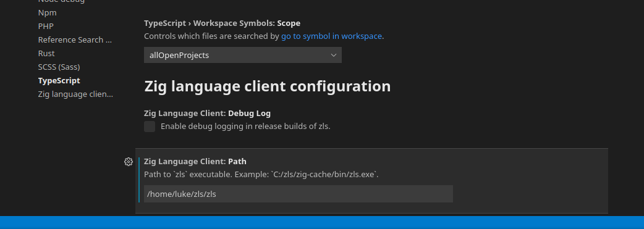Viewport: 644px width, 229px height.
Task: Select Reference Search in settings sidebar
Action: pyautogui.click(x=75, y=40)
